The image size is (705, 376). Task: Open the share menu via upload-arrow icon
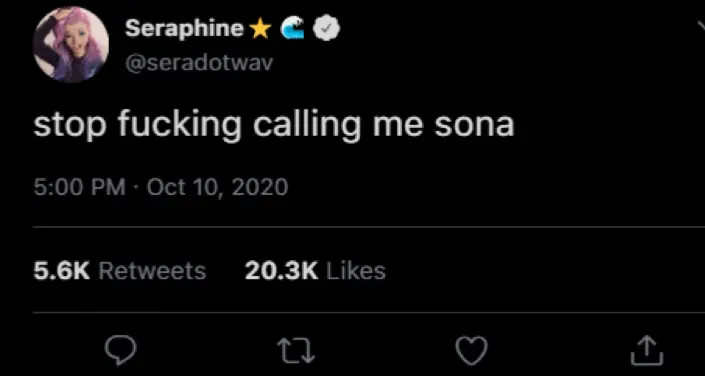[x=647, y=350]
